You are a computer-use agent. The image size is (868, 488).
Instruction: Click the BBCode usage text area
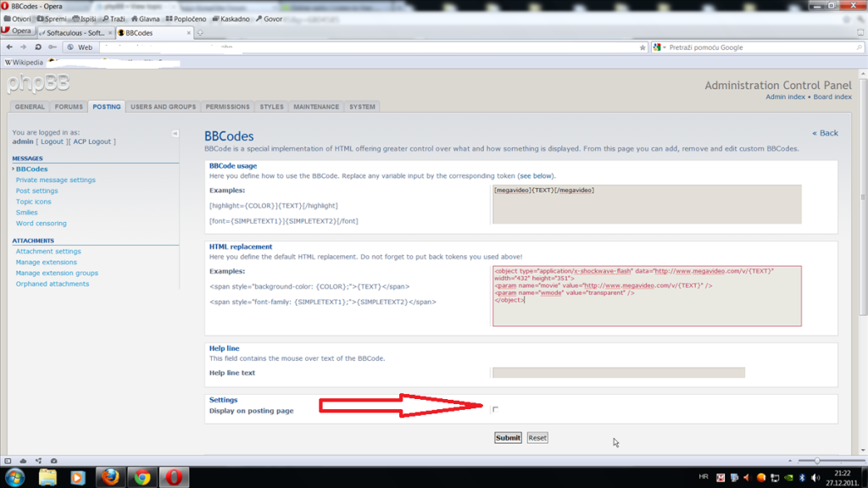647,204
